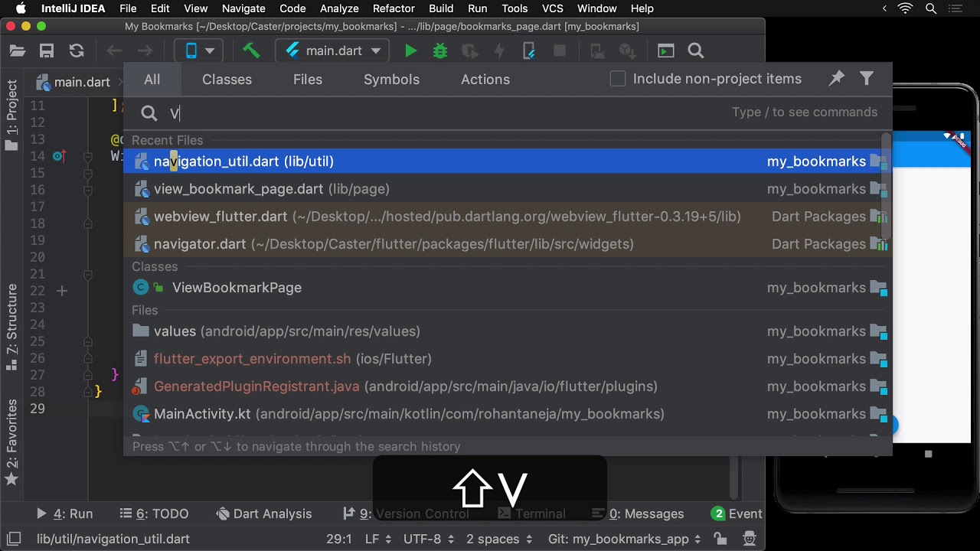Open the VCS menu
Viewport: 980px width, 551px height.
coord(552,8)
